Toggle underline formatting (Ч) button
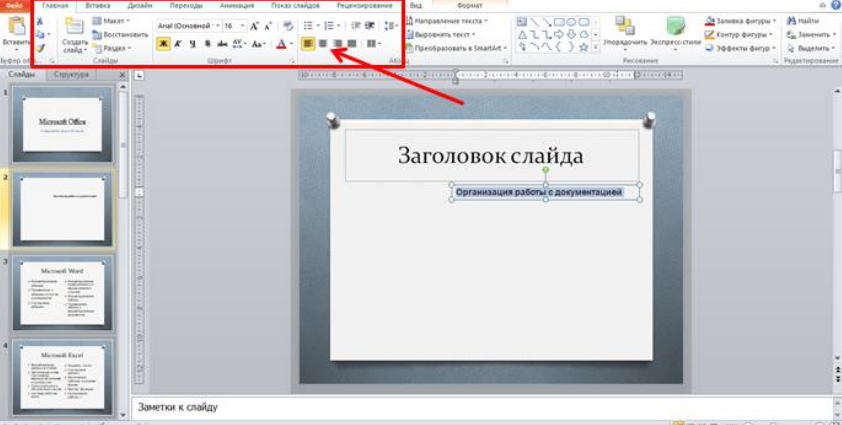Viewport: 842px width, 425px height. click(192, 44)
